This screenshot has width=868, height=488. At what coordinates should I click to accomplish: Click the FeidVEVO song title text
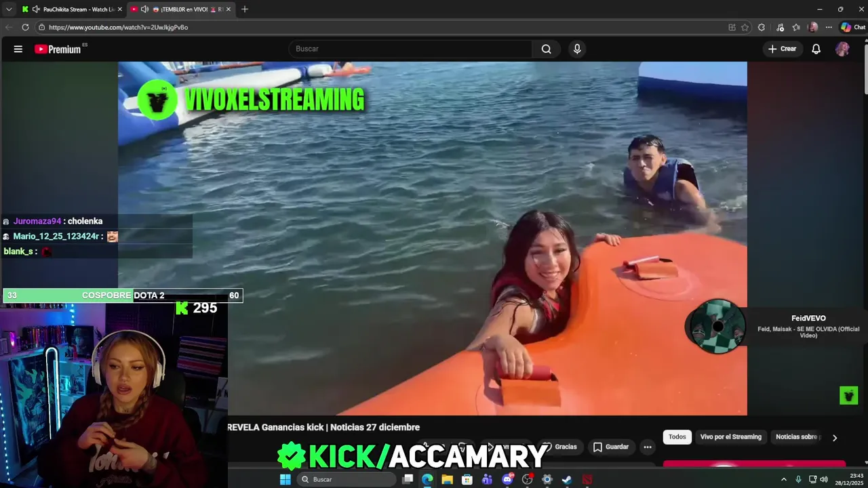(808, 332)
